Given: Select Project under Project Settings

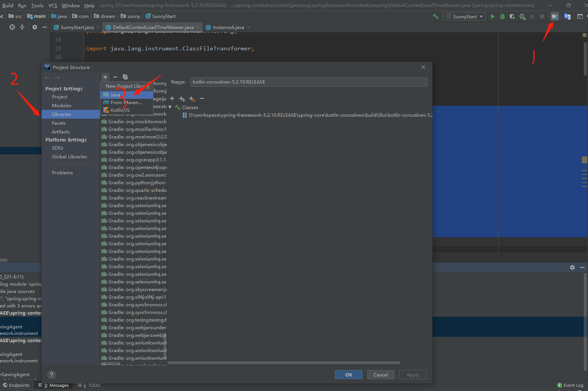Looking at the screenshot, I should tap(60, 97).
